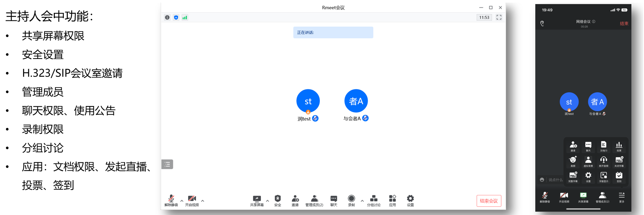
Task: Check the green network signal bars icon
Action: pyautogui.click(x=185, y=17)
